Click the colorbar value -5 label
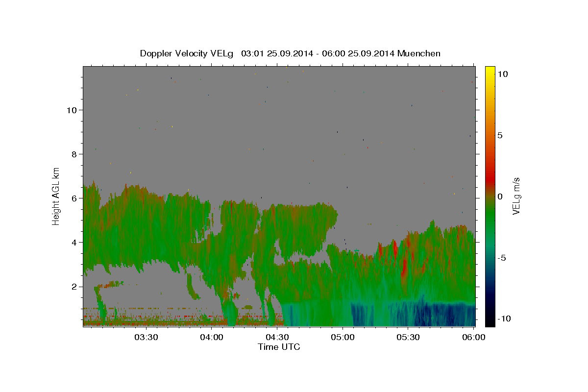The width and height of the screenshot is (588, 392). pyautogui.click(x=502, y=258)
